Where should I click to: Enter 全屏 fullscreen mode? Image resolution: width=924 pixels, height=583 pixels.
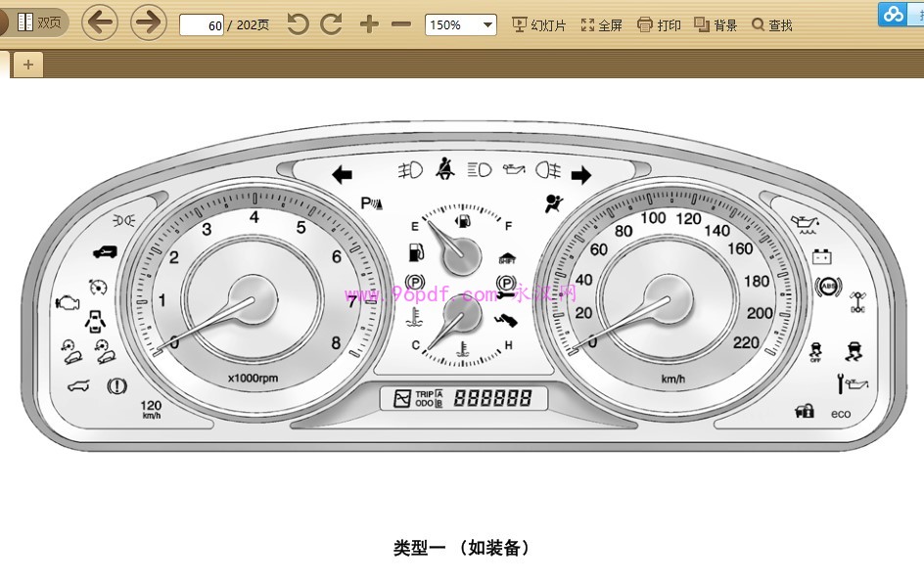[x=601, y=25]
